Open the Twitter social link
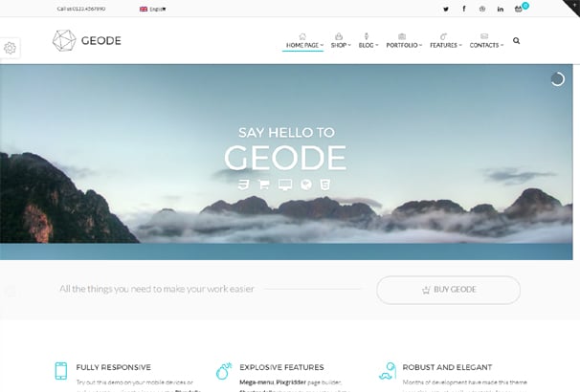This screenshot has width=580, height=392. (x=446, y=10)
